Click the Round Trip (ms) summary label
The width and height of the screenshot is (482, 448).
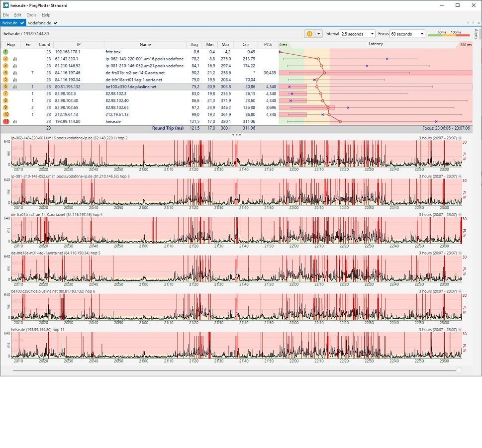click(168, 128)
